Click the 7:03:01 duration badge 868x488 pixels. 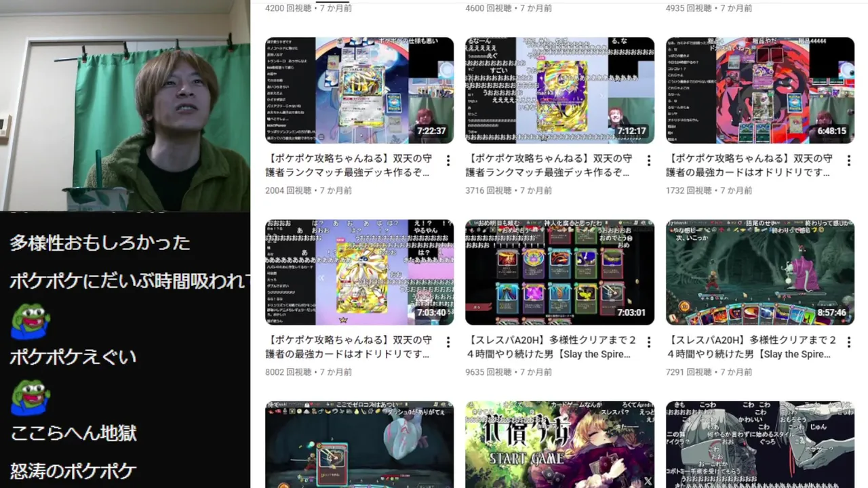point(632,312)
